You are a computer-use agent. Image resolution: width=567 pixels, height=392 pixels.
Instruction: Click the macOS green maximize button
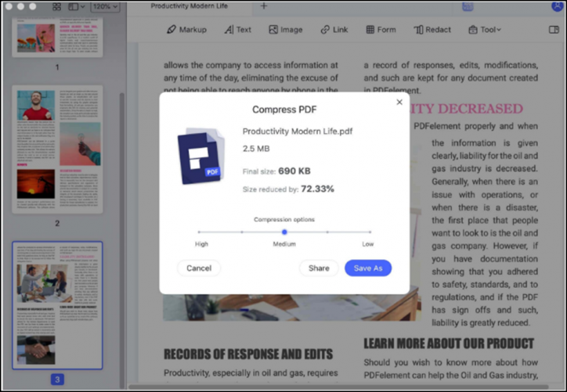[x=33, y=6]
